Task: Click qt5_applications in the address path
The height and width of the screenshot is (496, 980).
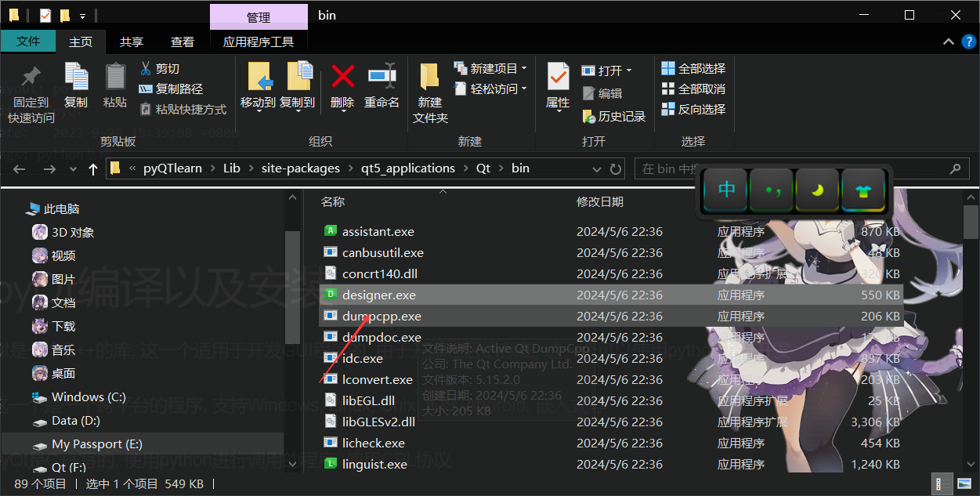Action: [407, 168]
